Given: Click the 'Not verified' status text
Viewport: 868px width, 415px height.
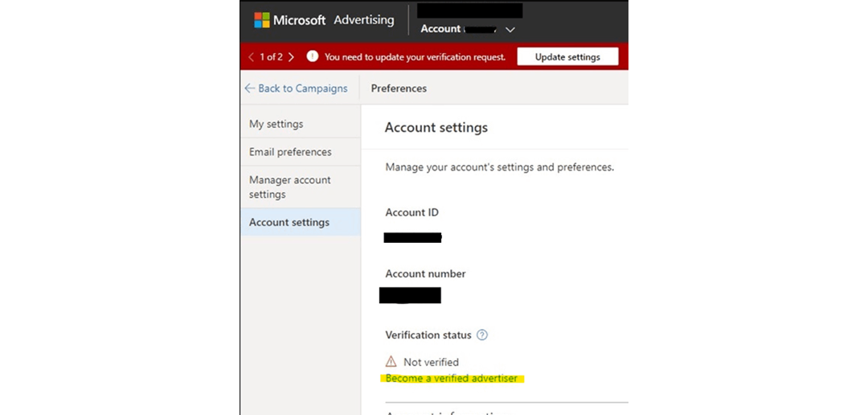Looking at the screenshot, I should click(x=432, y=363).
